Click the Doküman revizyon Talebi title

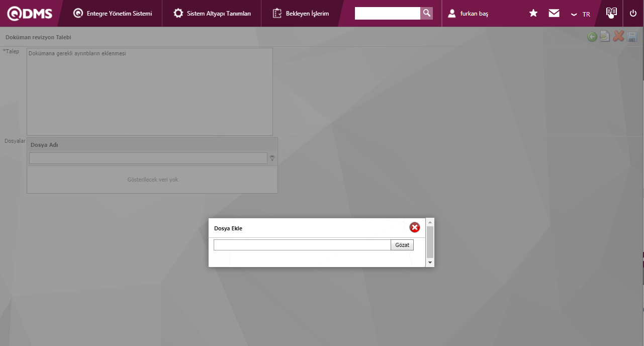[x=38, y=37]
